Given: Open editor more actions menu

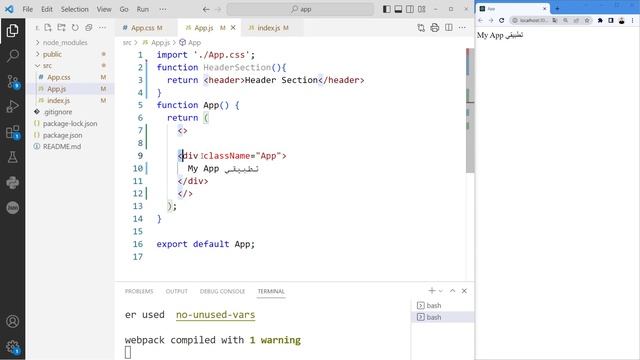Looking at the screenshot, I should click(x=462, y=28).
